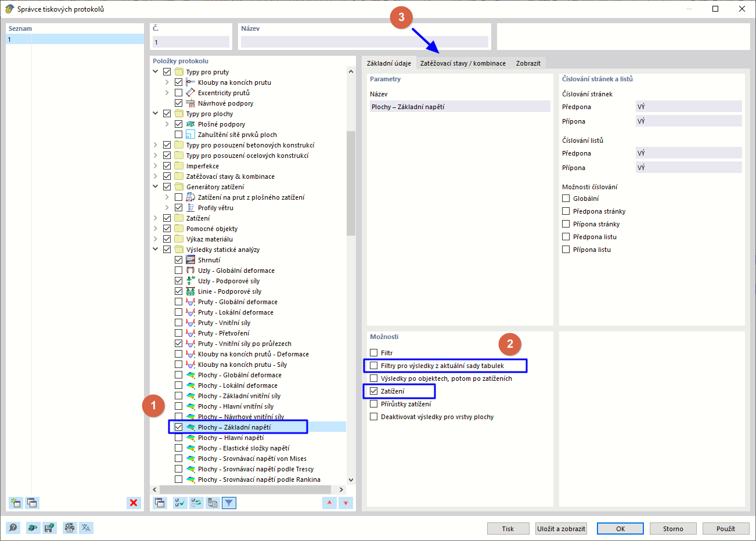Collapse the Typy pro plochy node
This screenshot has height=541, width=756.
156,114
